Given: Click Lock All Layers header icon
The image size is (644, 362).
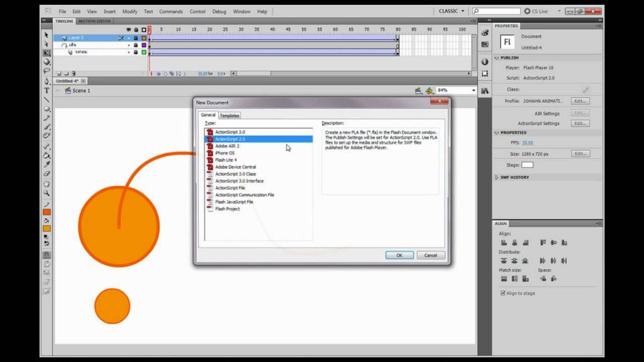Looking at the screenshot, I should pyautogui.click(x=136, y=30).
